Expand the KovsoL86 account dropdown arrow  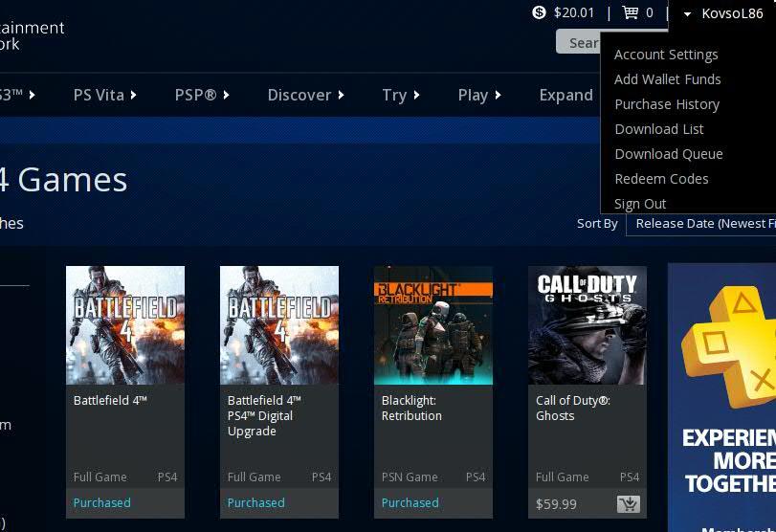[687, 13]
